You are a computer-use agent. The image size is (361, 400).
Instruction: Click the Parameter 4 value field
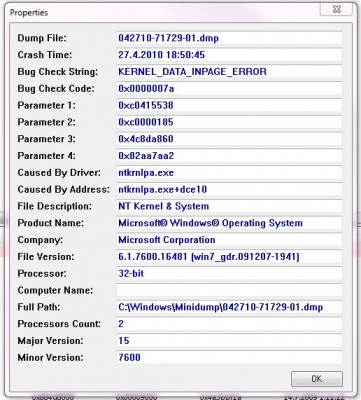tap(229, 156)
